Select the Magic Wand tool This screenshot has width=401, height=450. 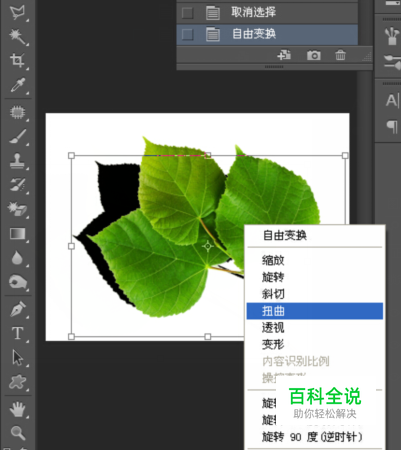coord(17,36)
